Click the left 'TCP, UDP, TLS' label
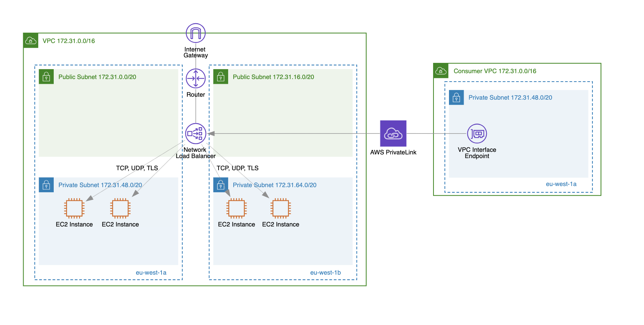This screenshot has width=644, height=325. tap(137, 168)
